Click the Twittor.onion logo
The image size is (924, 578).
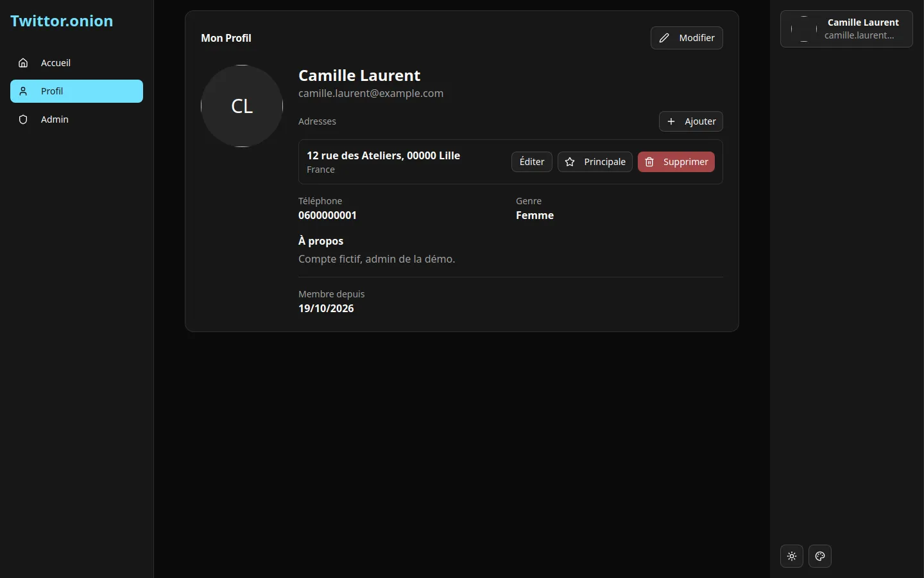[x=62, y=21]
